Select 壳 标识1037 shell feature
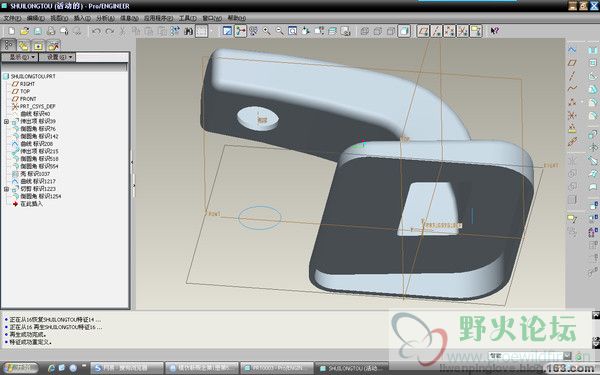 tap(35, 174)
